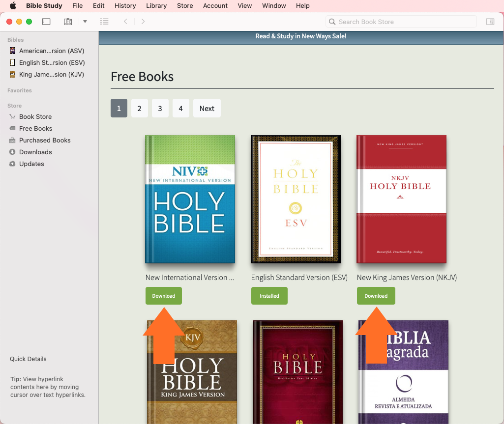Image resolution: width=504 pixels, height=424 pixels.
Task: Download the New King James Version
Action: pos(376,296)
